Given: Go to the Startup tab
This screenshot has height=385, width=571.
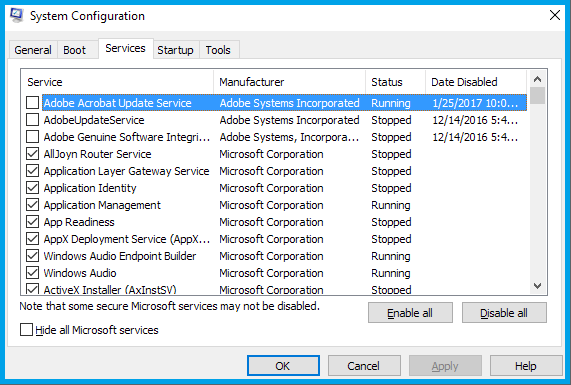Looking at the screenshot, I should coord(175,50).
